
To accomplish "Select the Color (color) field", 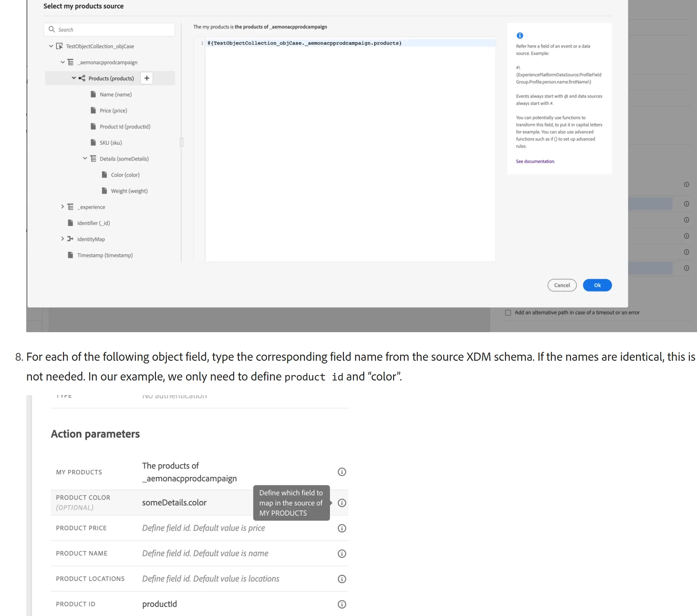I will [125, 175].
